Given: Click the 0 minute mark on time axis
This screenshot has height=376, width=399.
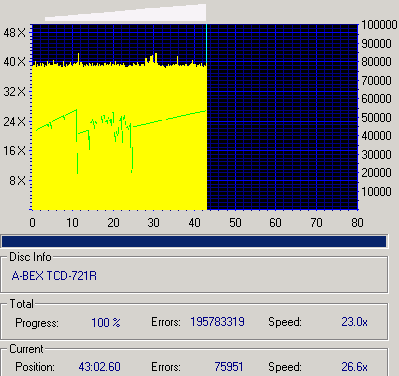Looking at the screenshot, I should click(32, 222).
